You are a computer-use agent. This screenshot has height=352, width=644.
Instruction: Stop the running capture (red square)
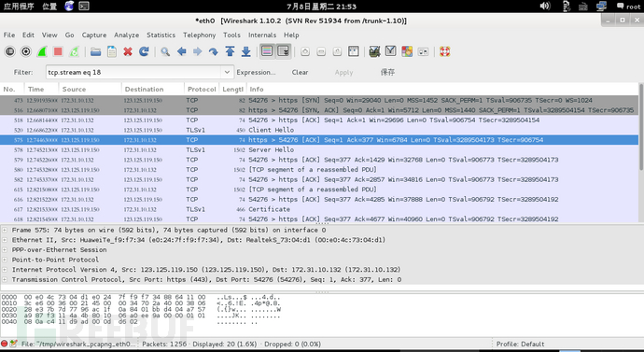click(58, 51)
